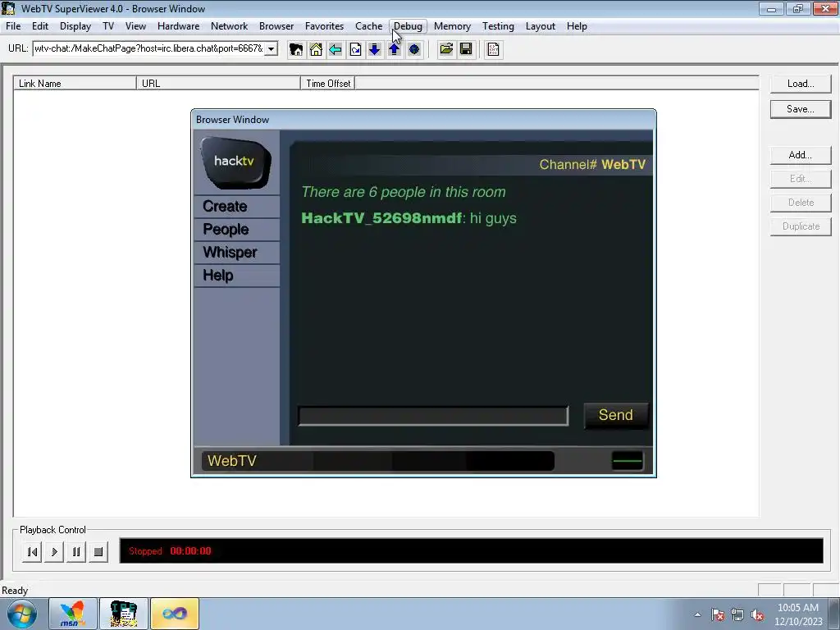The image size is (840, 630).
Task: Click the WebTV title in browser status bar
Action: [232, 461]
